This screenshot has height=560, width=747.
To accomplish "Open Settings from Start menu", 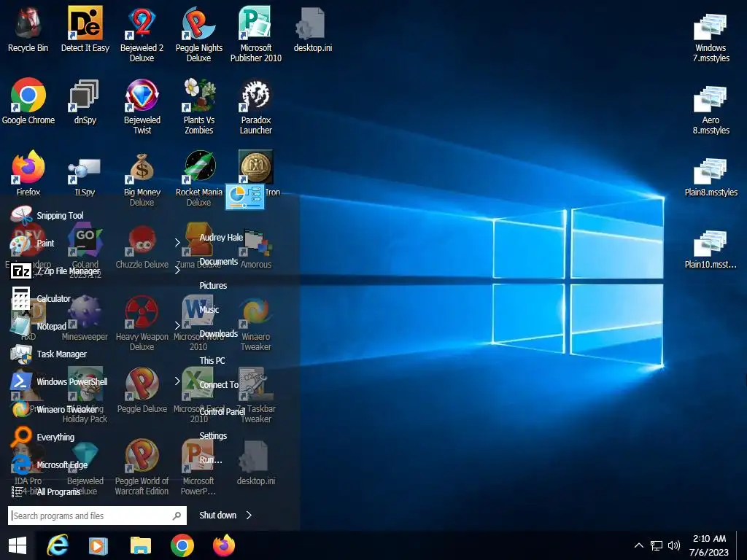I will pyautogui.click(x=213, y=436).
